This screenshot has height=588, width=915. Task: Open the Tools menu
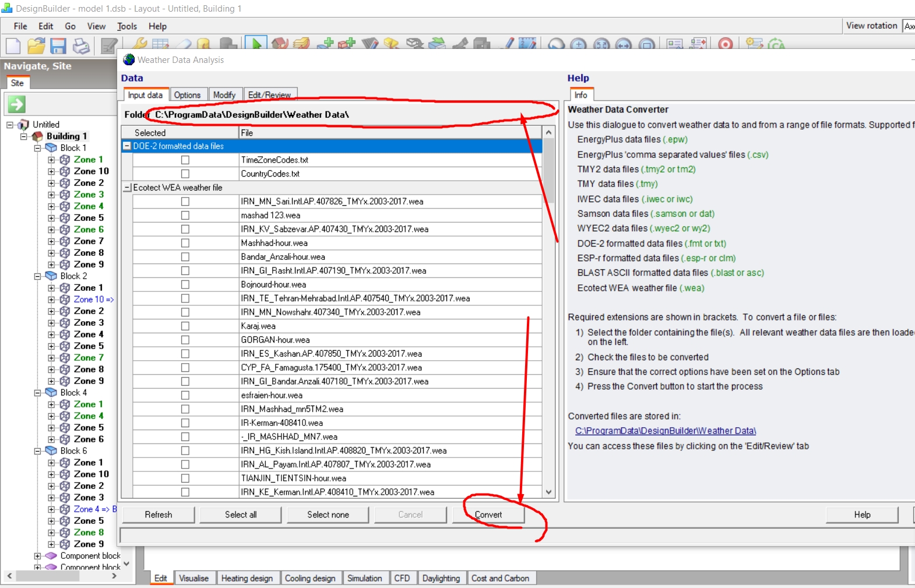click(127, 26)
